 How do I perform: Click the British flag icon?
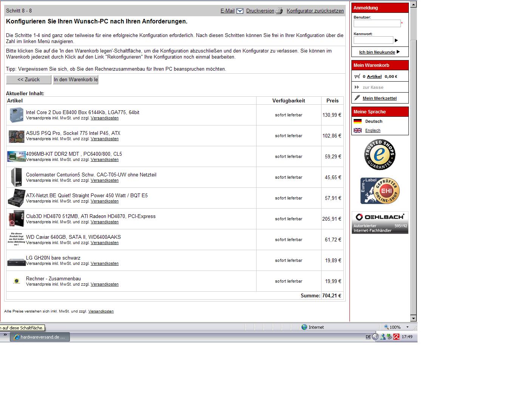tap(357, 130)
